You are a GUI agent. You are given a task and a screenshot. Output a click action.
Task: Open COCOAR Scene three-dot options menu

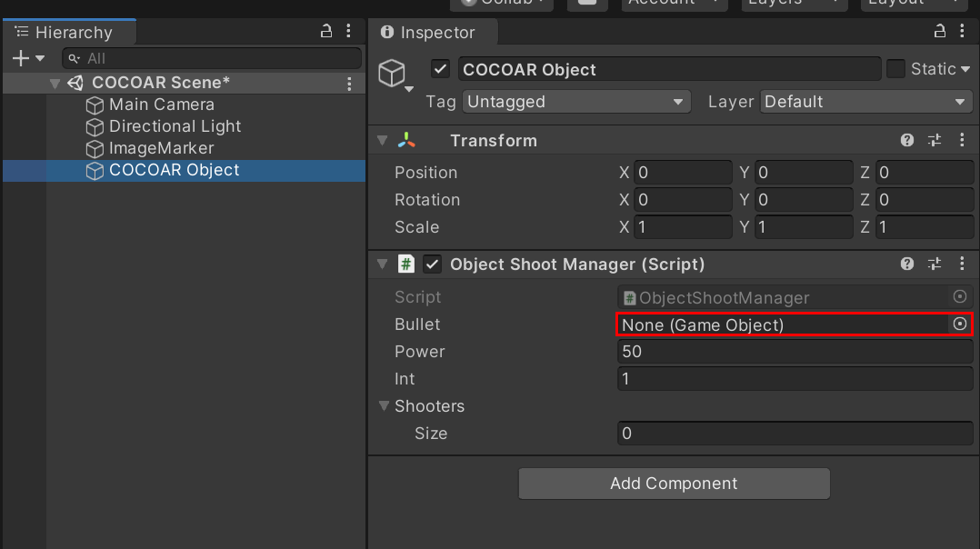coord(349,83)
